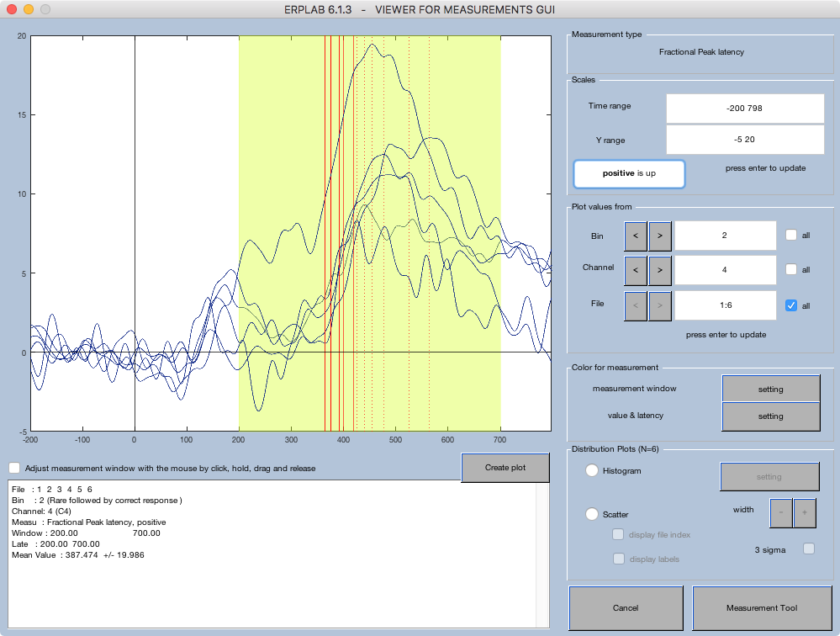Screen dimensions: 840x636
Task: Step to the next Bin using the arrow
Action: [x=661, y=236]
